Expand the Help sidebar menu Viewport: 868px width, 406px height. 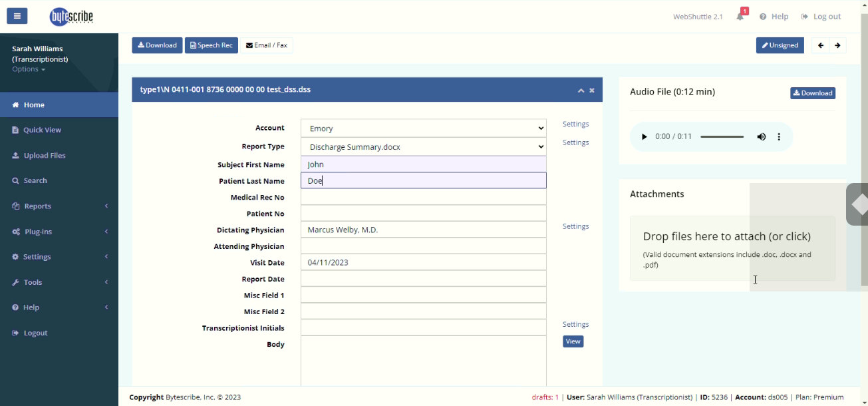pos(59,307)
